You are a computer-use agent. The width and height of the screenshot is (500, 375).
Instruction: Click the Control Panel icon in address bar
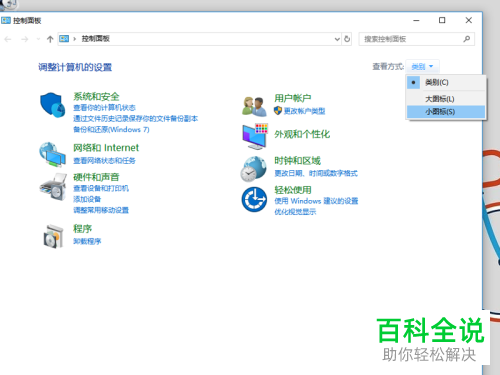(x=64, y=39)
